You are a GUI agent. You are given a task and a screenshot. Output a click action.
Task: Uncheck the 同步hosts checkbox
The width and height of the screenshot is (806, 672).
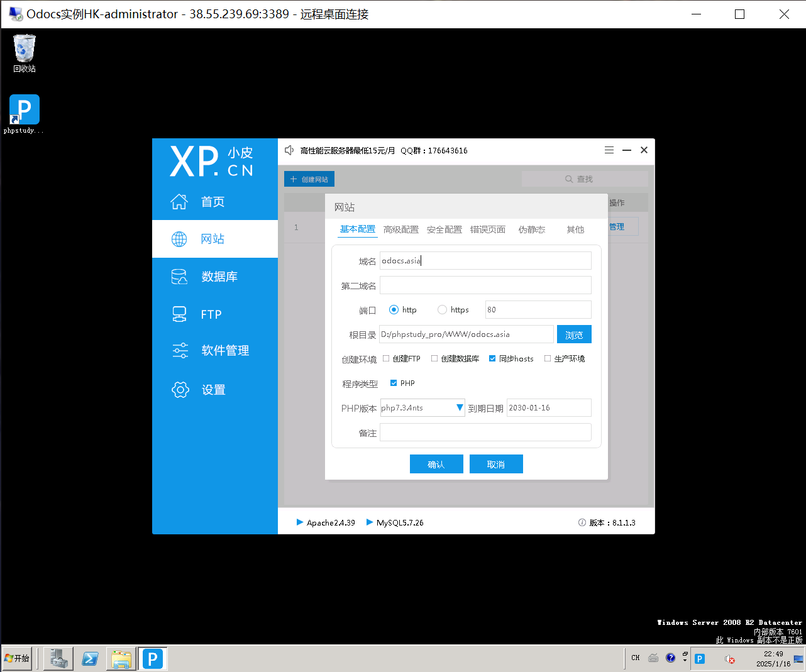(492, 359)
